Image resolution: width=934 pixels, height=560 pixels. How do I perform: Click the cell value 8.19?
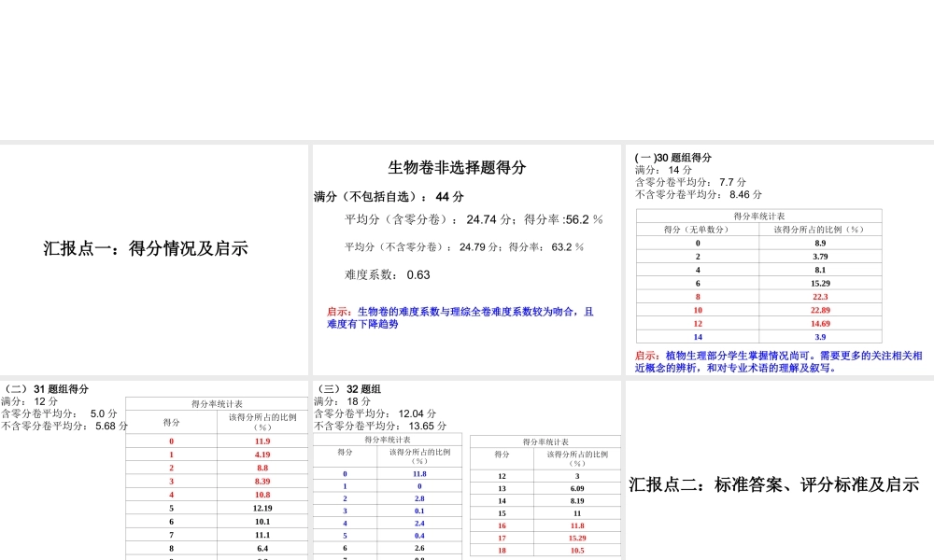(x=576, y=501)
